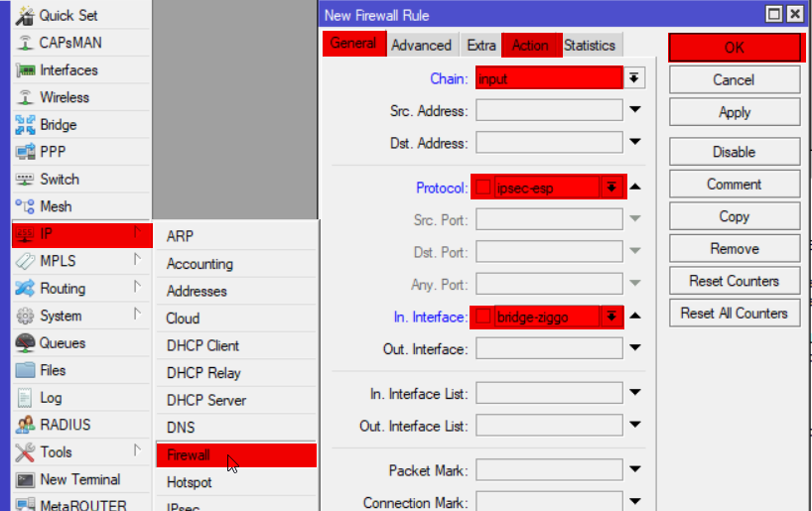The image size is (812, 511).
Task: Collapse the In. Interface field arrow
Action: tap(635, 317)
